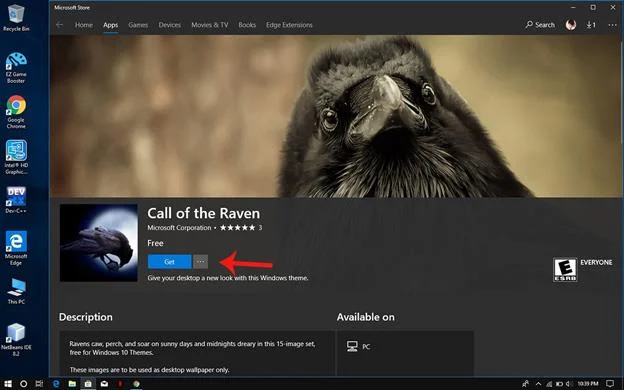This screenshot has height=390, width=624.
Task: Click the Call of the Raven app thumbnail
Action: (99, 243)
